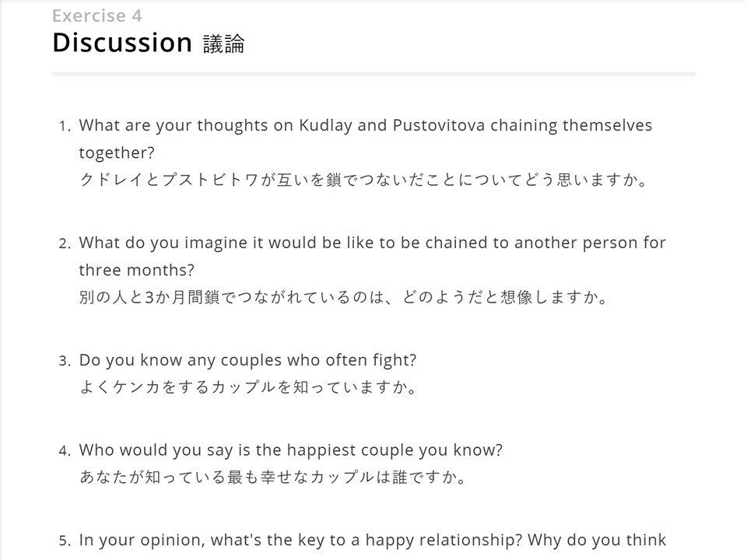Click the word 'together?' in question 1
The height and width of the screenshot is (560, 747).
tap(117, 153)
